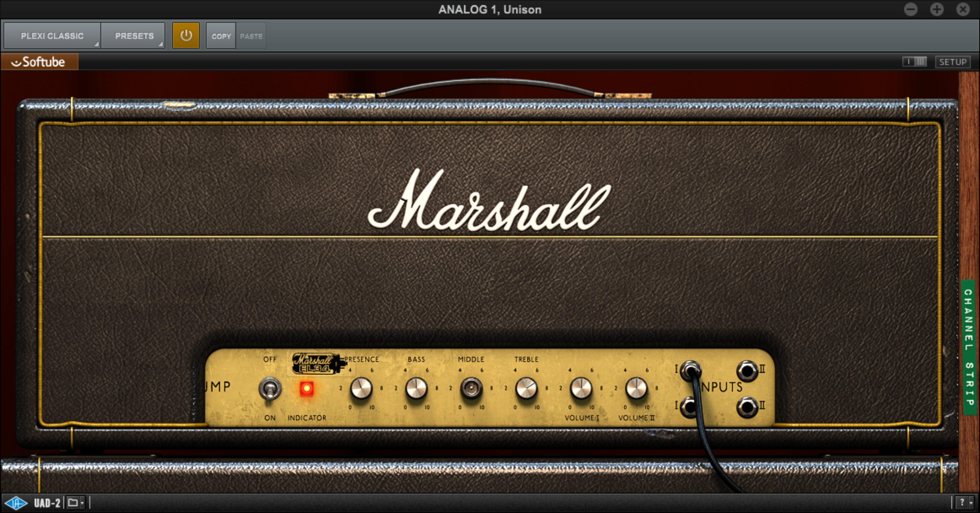Click the COPY button
The height and width of the screenshot is (513, 980).
pyautogui.click(x=221, y=36)
